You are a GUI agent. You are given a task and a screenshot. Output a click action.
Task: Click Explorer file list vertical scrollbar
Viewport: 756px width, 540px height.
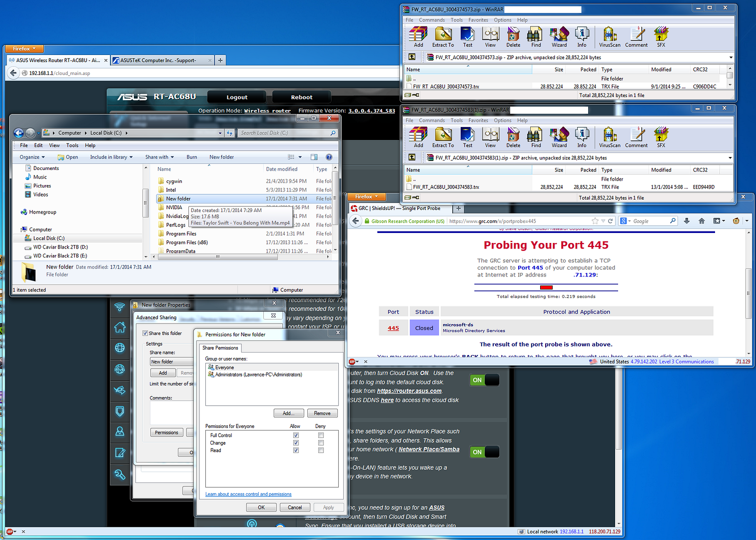pos(335,210)
